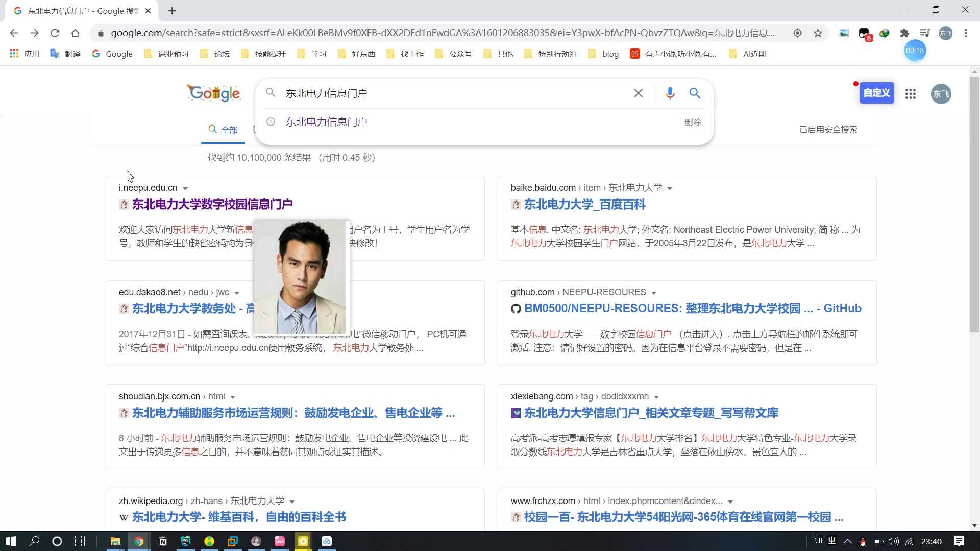The image size is (980, 551).
Task: Expand dropdown next to xiexiebang.com breadcrumb
Action: click(x=656, y=397)
